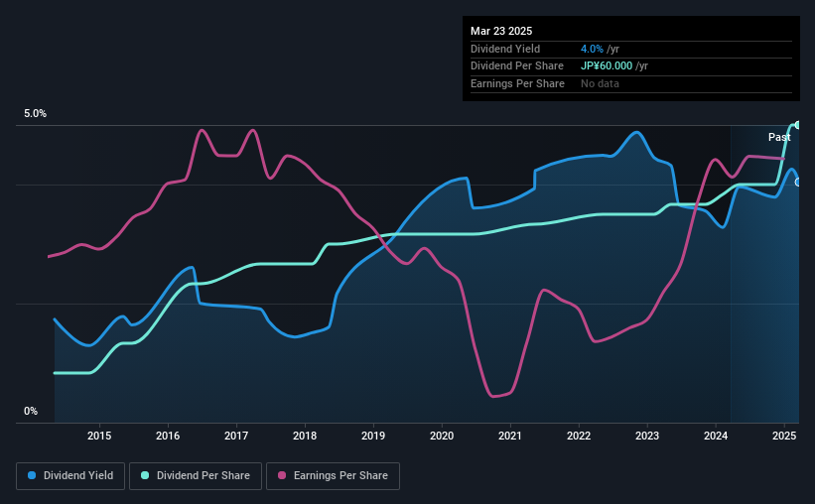Click the 4.0% dividend yield value in tooltip
Image resolution: width=815 pixels, height=504 pixels.
point(592,49)
